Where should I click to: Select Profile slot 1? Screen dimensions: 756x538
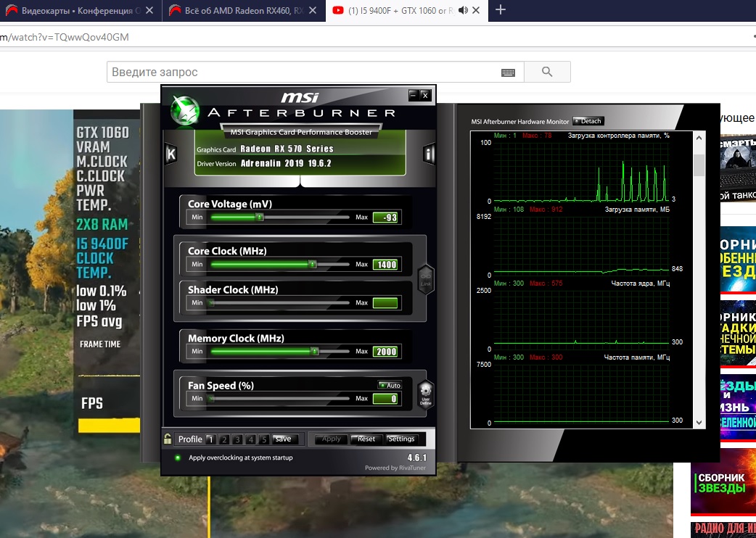pos(210,439)
